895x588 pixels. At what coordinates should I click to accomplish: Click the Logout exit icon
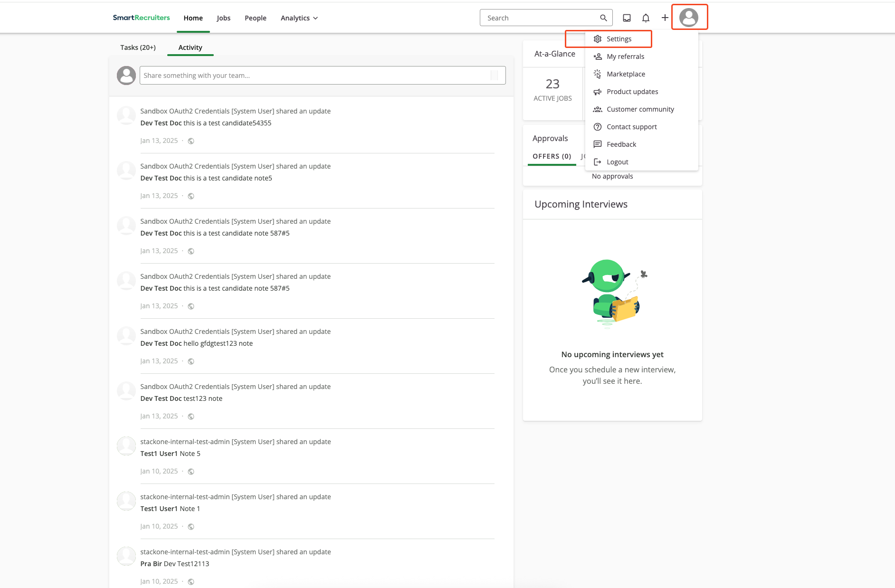598,162
